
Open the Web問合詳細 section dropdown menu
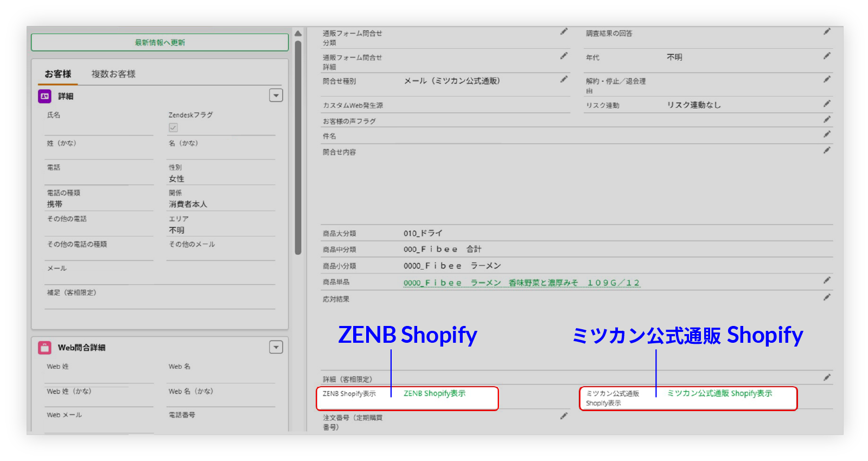(276, 347)
